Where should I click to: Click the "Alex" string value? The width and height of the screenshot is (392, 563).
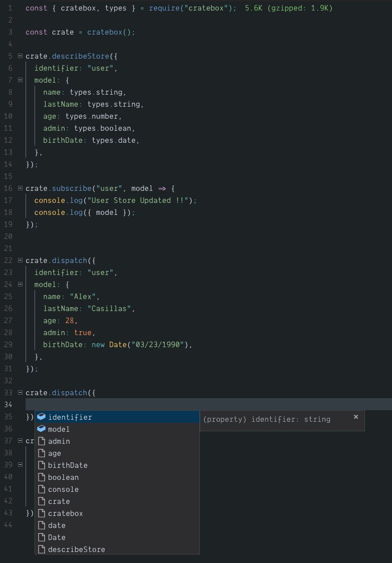(83, 297)
